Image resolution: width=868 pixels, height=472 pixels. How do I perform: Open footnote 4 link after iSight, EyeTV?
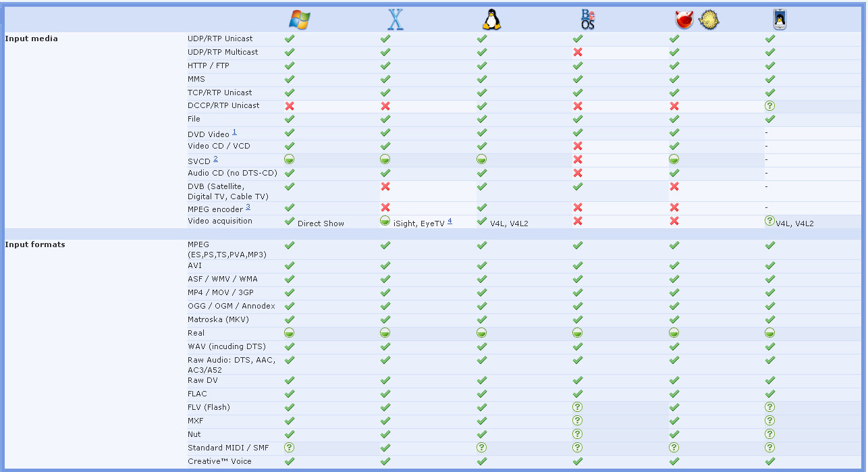(x=450, y=221)
